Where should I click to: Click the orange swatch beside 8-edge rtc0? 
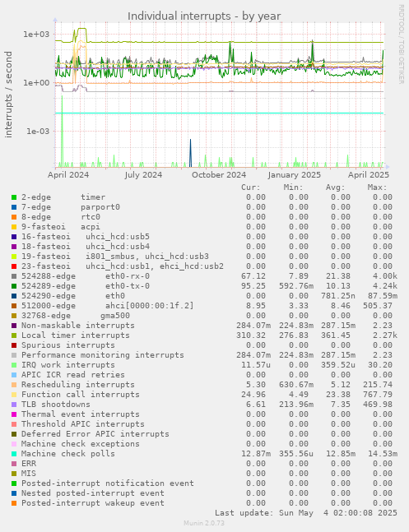pos(14,217)
